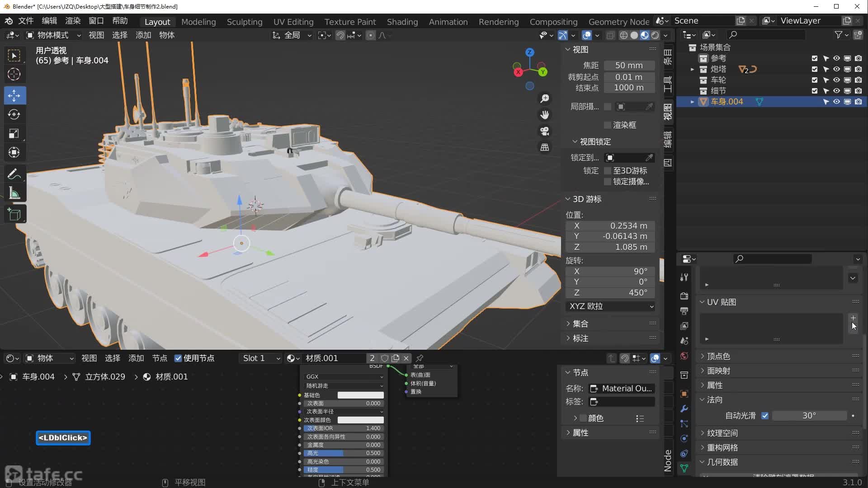Toggle camera view icon in viewport
Viewport: 868px width, 488px height.
click(x=545, y=131)
